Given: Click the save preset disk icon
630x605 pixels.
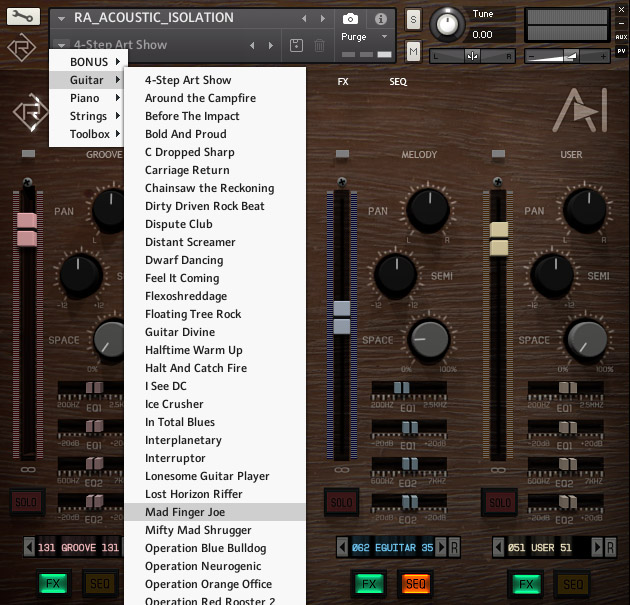Looking at the screenshot, I should 296,46.
